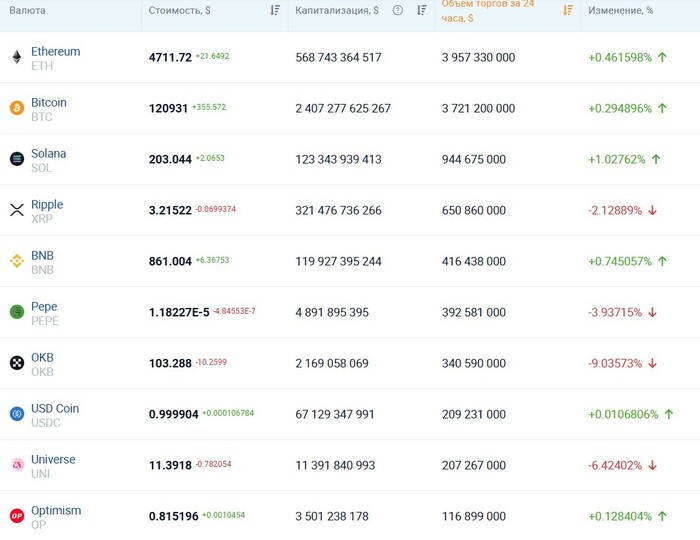Open the Ripple currency link
Viewport: 700px width, 540px height.
click(47, 204)
